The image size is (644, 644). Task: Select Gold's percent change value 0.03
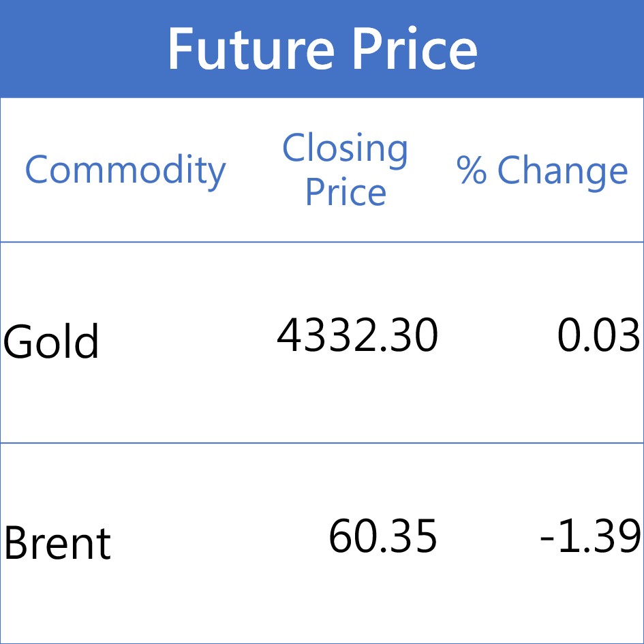coord(599,337)
